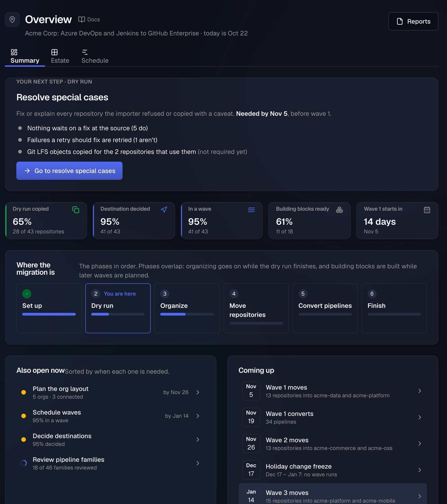Select the Finish phase card
The image size is (447, 504).
click(394, 308)
